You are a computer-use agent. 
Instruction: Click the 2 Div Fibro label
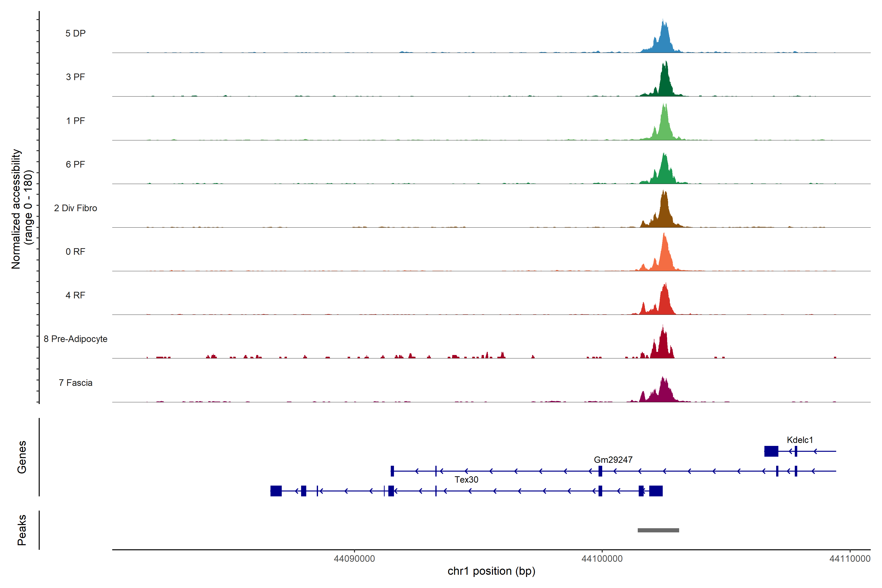point(75,208)
